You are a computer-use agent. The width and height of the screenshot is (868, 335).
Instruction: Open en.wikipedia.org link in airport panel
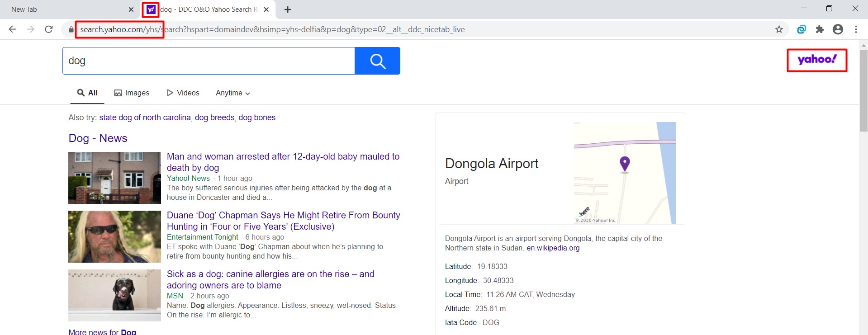click(553, 248)
